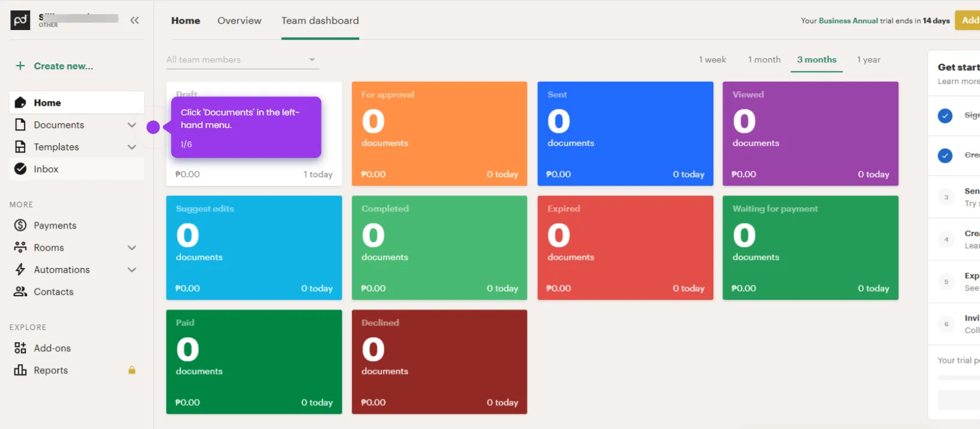This screenshot has height=429, width=980.
Task: Switch to the Team dashboard tab
Action: click(x=320, y=20)
